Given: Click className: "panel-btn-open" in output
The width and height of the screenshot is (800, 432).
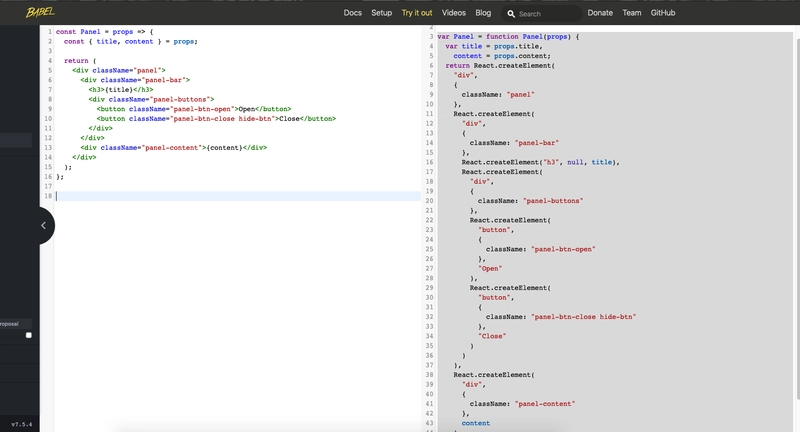Looking at the screenshot, I should pyautogui.click(x=541, y=249).
